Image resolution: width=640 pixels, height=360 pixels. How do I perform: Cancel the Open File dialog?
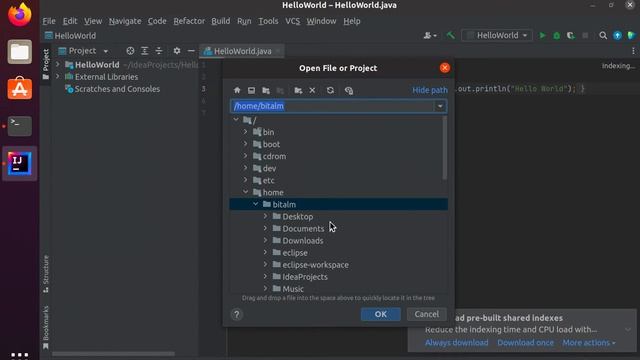[x=427, y=314]
